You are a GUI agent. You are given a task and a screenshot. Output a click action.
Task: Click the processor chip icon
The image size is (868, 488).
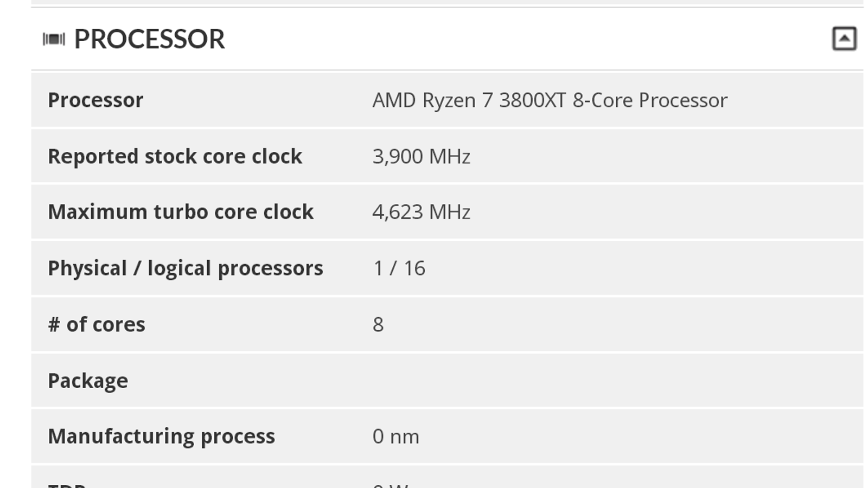tap(54, 39)
